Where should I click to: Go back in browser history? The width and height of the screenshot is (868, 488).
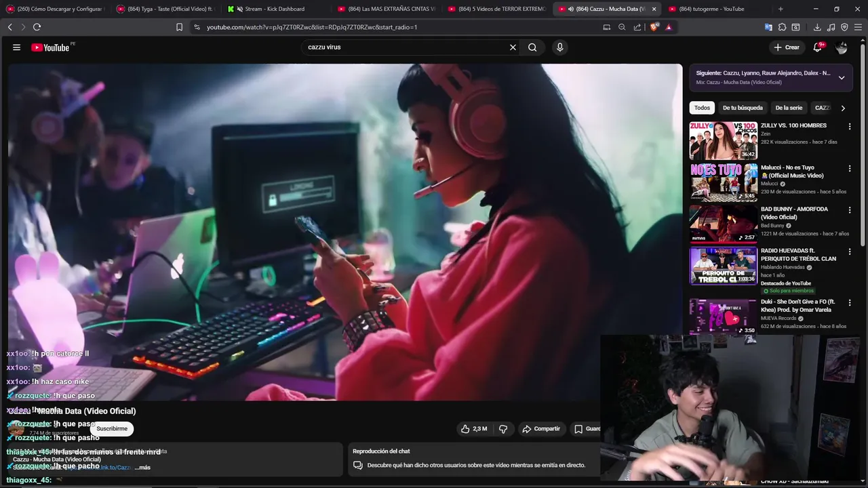pyautogui.click(x=9, y=27)
